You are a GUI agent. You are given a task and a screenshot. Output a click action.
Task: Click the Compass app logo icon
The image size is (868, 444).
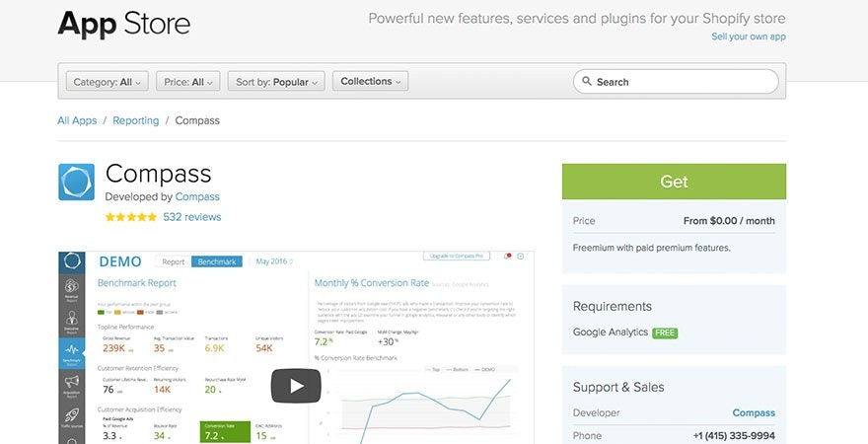click(x=76, y=183)
